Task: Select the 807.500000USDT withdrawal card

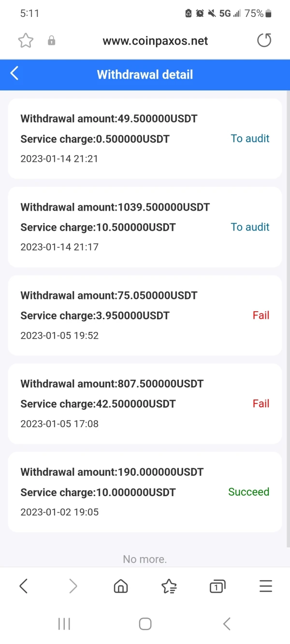Action: [x=145, y=403]
